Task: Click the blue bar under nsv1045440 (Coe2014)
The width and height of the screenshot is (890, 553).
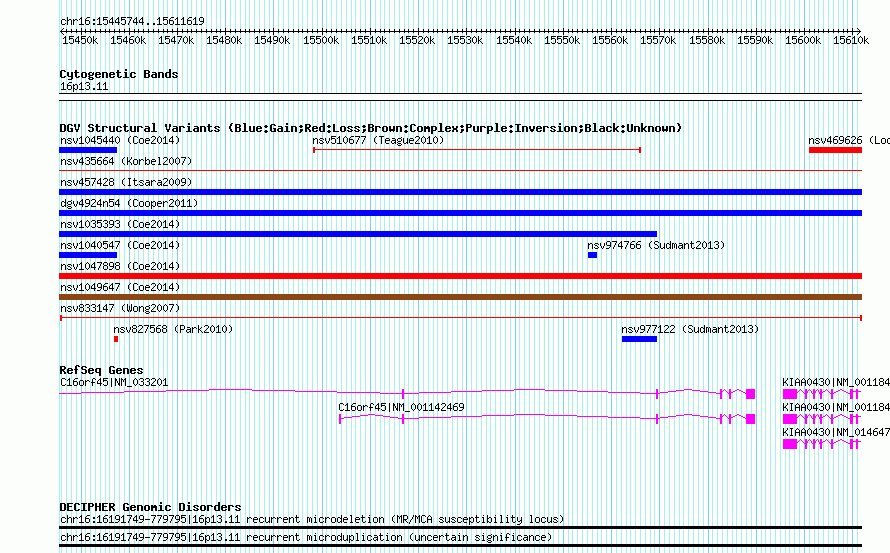Action: coord(88,150)
